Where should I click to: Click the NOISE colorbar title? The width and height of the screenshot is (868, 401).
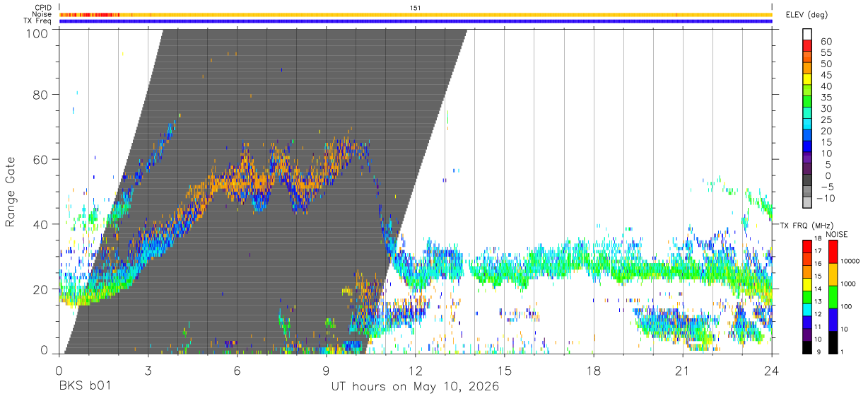tap(837, 234)
